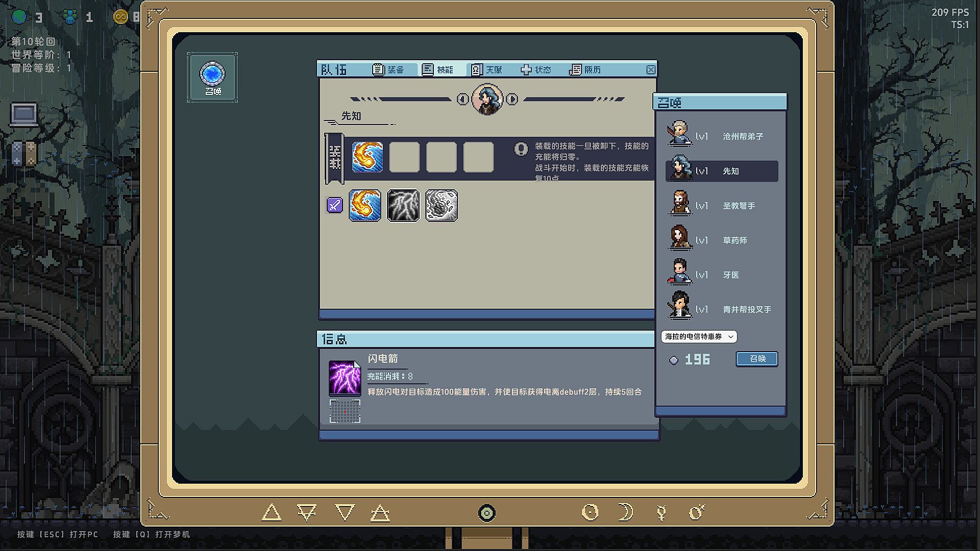Click the equipped fire-water skill in loadout

(367, 157)
